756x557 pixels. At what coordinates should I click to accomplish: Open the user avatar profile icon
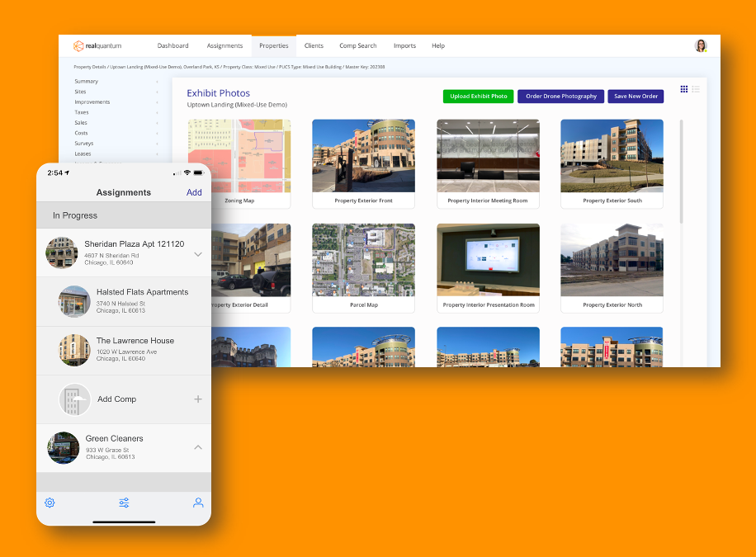pyautogui.click(x=701, y=46)
